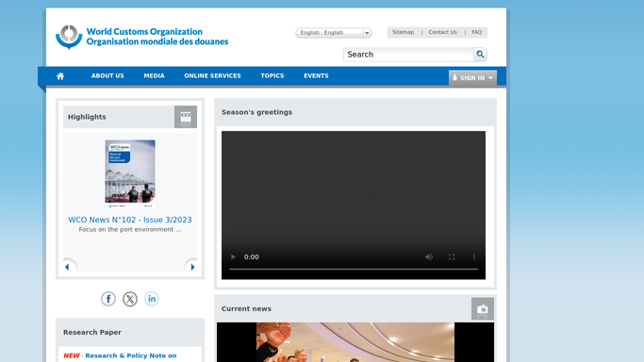Click the Current news camera icon

tap(483, 308)
